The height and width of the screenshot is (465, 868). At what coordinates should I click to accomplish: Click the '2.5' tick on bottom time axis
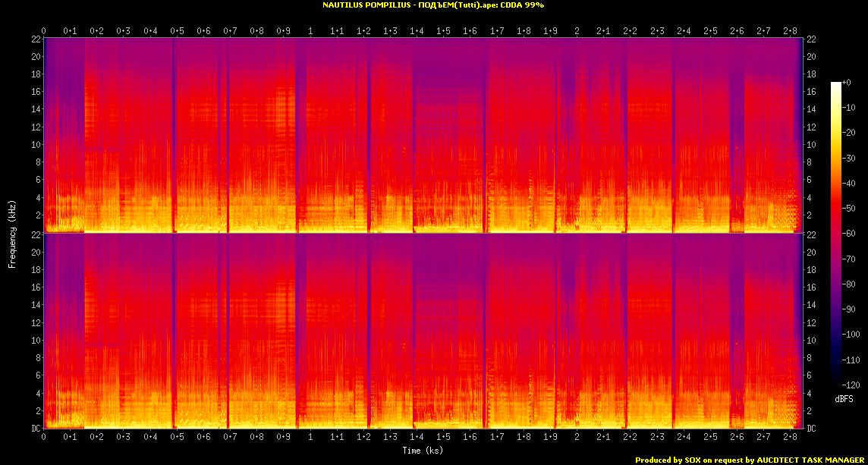(x=711, y=438)
